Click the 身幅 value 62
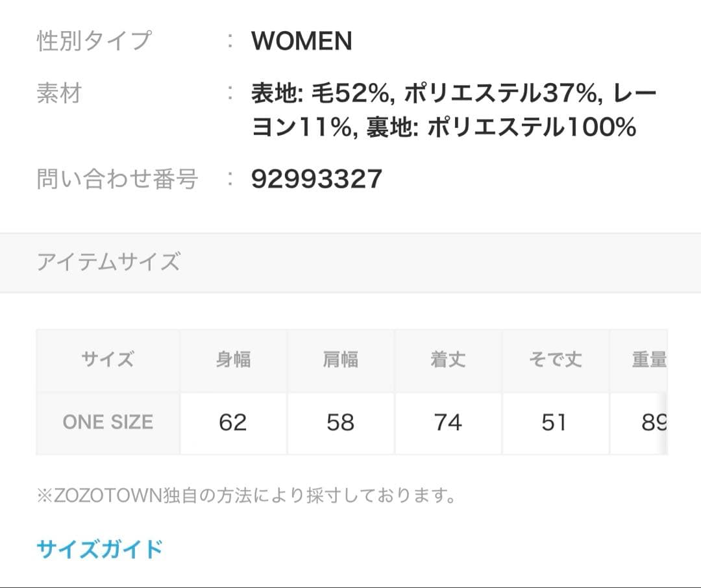Image resolution: width=701 pixels, height=588 pixels. [x=233, y=423]
